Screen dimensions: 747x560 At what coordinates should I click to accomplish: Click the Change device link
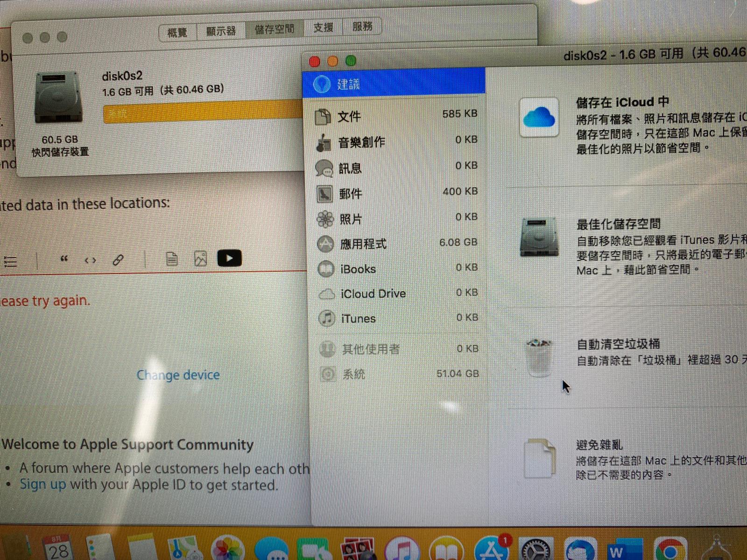[x=178, y=375]
